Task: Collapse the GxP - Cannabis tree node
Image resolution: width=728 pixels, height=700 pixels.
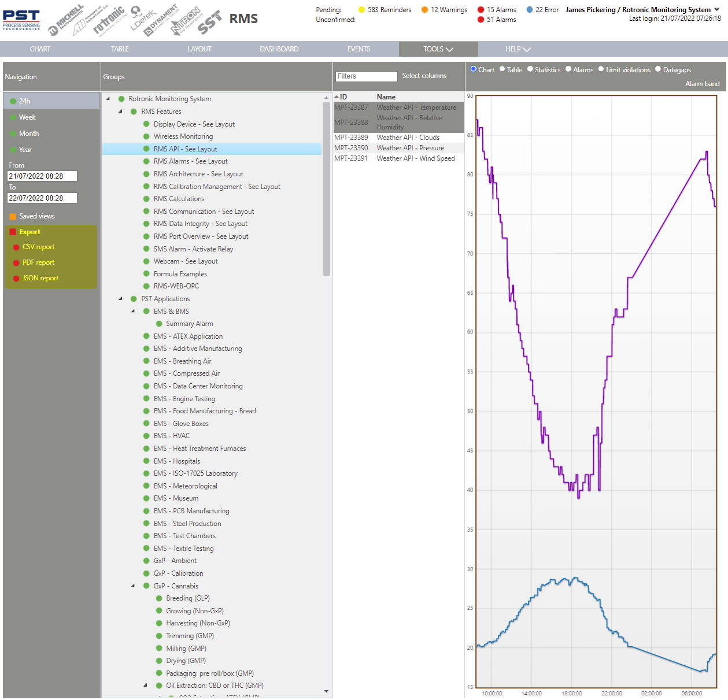Action: [x=133, y=586]
